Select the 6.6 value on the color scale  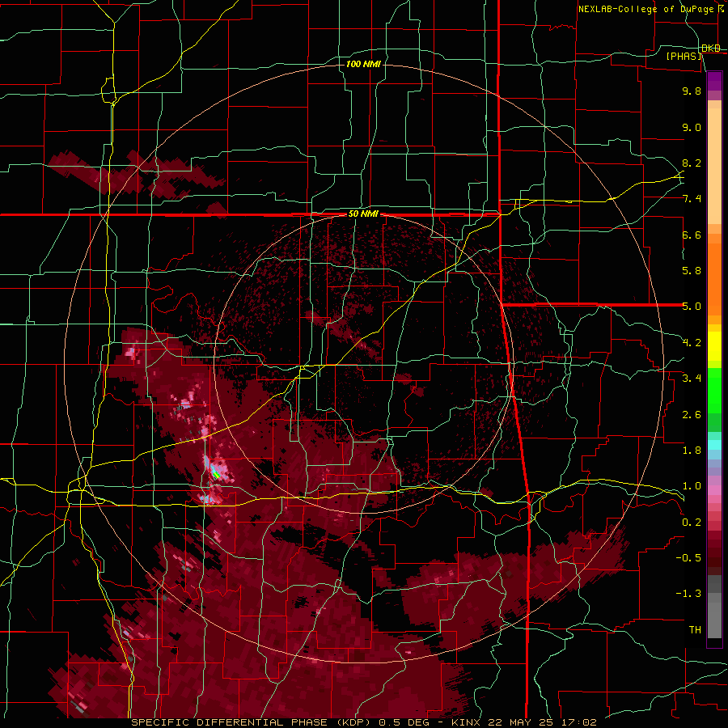(692, 235)
